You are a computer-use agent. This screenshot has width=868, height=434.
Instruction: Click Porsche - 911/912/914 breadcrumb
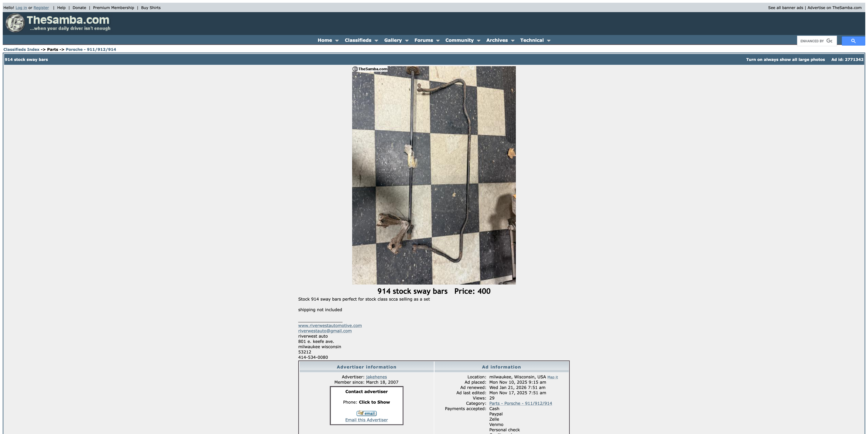click(x=91, y=49)
